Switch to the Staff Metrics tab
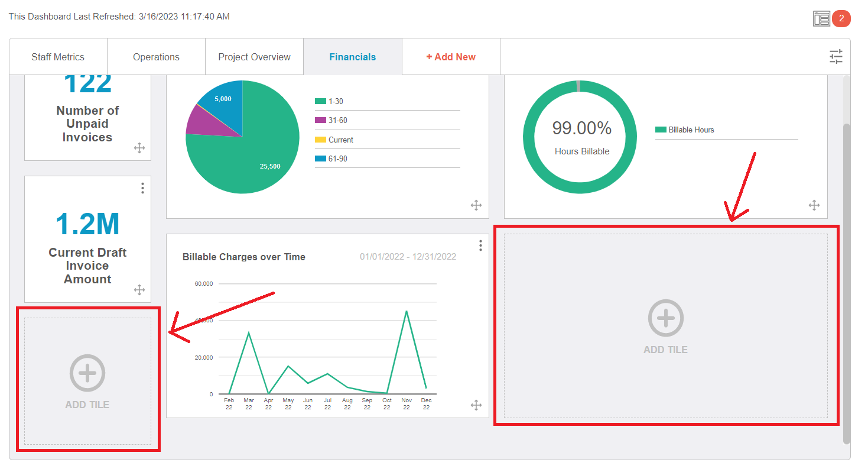The image size is (868, 472). point(58,57)
